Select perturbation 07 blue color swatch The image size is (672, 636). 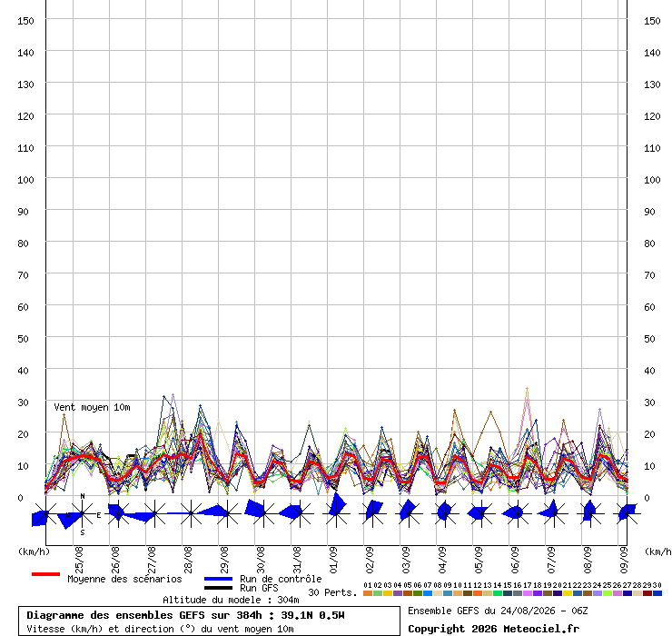coord(428,593)
